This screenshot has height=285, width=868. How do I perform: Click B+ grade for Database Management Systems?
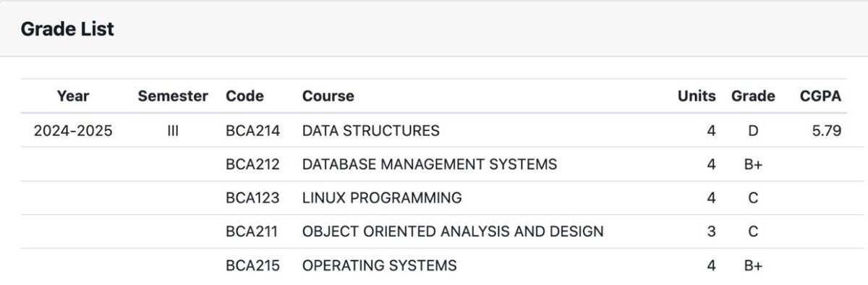[x=753, y=164]
